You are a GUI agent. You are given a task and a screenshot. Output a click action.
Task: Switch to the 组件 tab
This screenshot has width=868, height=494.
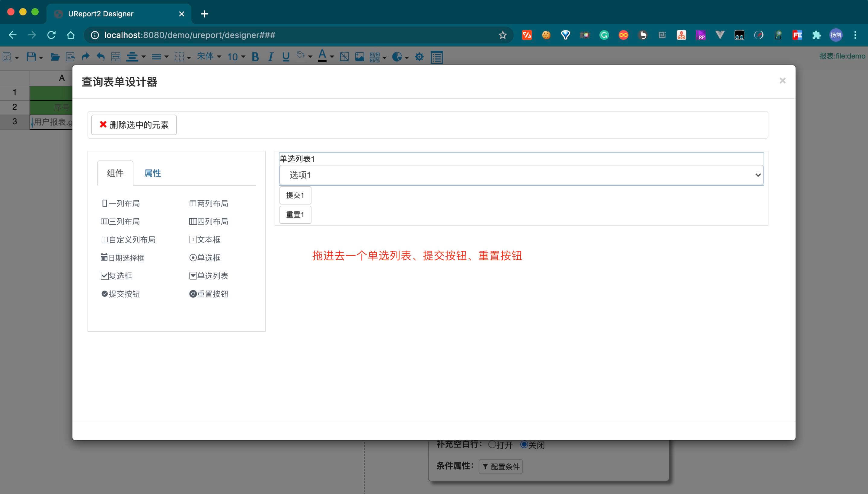(115, 173)
